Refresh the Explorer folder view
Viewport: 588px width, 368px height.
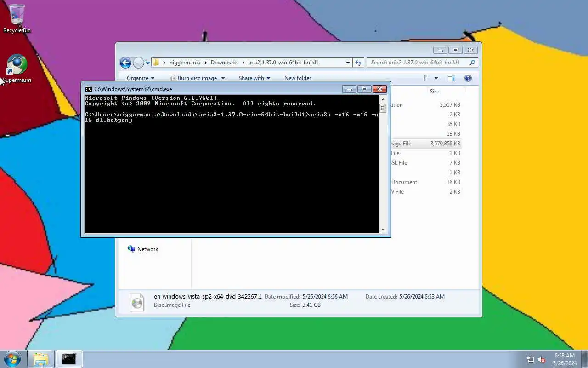click(358, 63)
